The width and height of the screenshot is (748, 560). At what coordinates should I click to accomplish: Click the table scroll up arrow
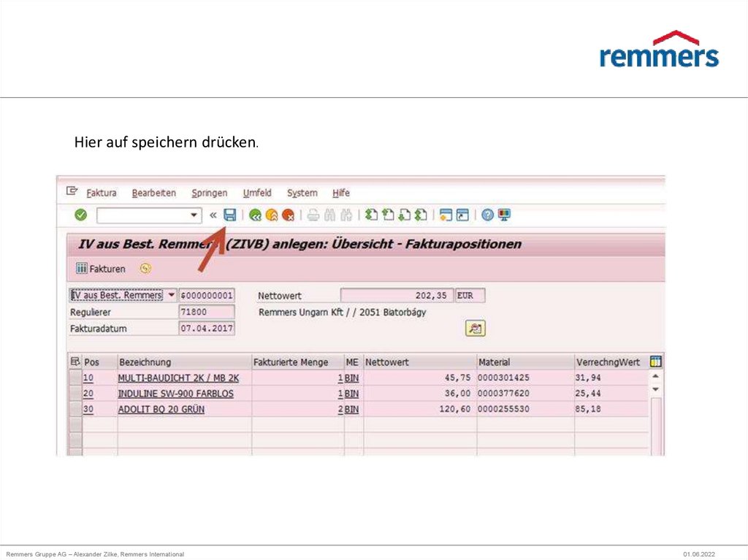(x=656, y=376)
